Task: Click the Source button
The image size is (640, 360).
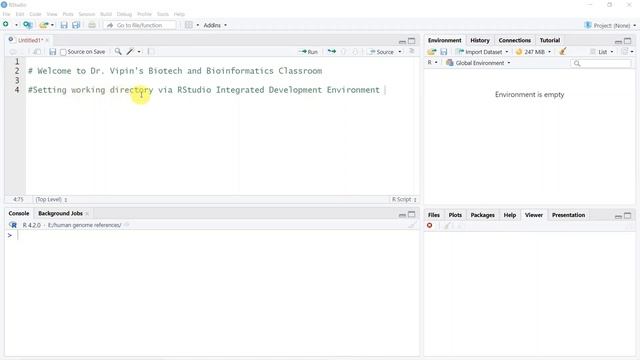Action: [382, 52]
